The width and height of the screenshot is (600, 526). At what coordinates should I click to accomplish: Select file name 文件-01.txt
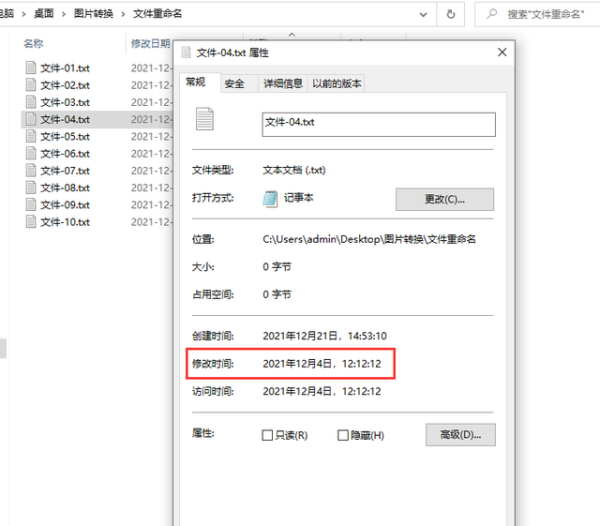pos(65,68)
